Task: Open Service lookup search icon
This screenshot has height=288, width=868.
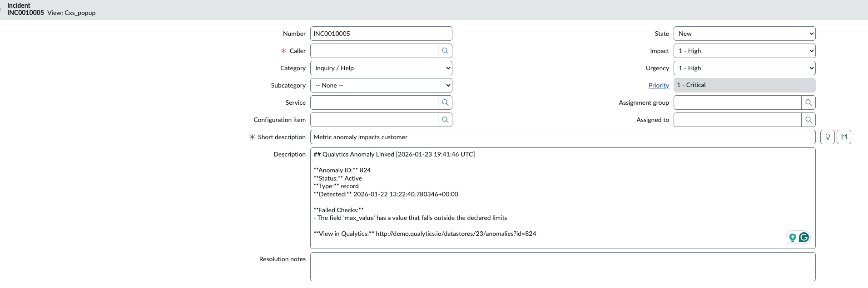Action: pos(445,103)
